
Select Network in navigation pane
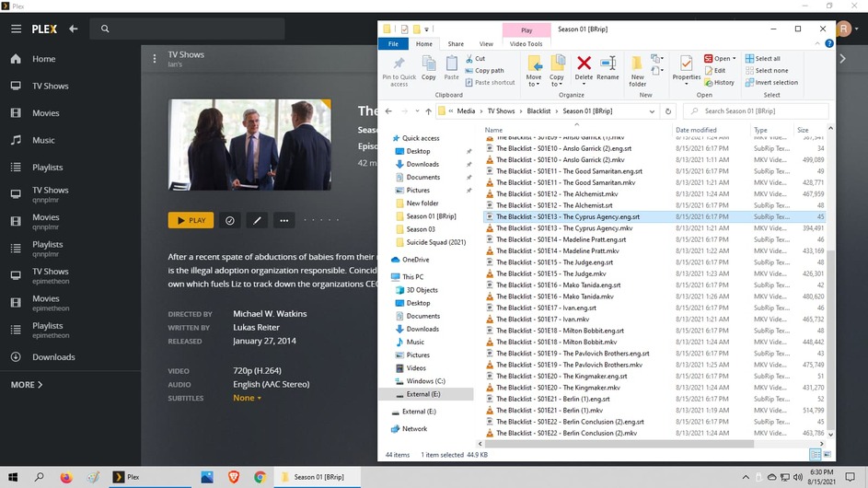coord(414,429)
